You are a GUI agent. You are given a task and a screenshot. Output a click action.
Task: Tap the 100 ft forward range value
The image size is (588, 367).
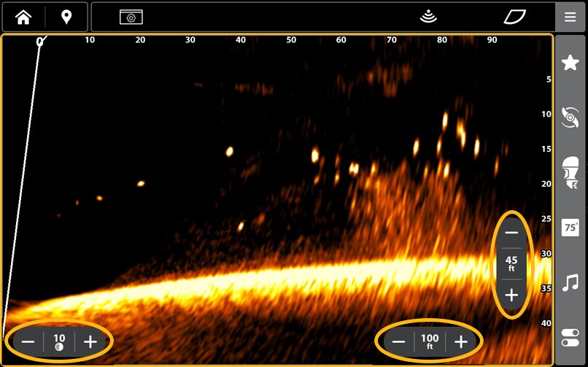pyautogui.click(x=430, y=342)
